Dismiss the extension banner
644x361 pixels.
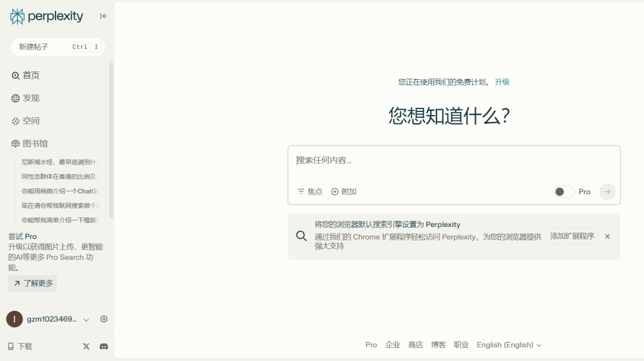[608, 236]
